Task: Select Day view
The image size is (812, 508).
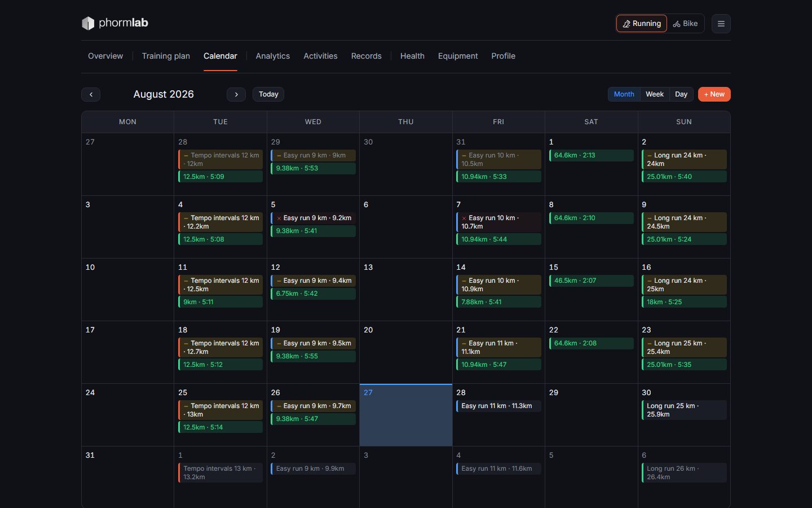Action: click(681, 94)
